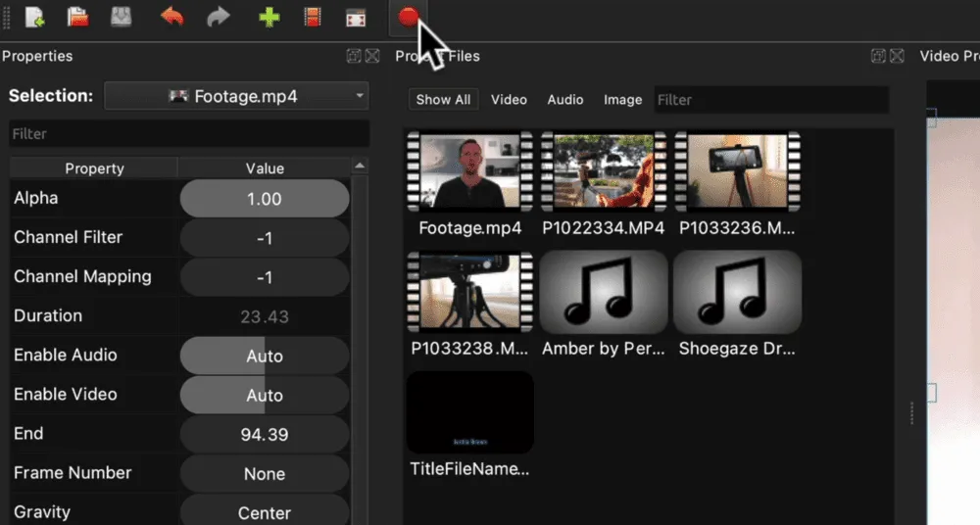Close the Properties panel
The width and height of the screenshot is (980, 525).
[x=372, y=57]
